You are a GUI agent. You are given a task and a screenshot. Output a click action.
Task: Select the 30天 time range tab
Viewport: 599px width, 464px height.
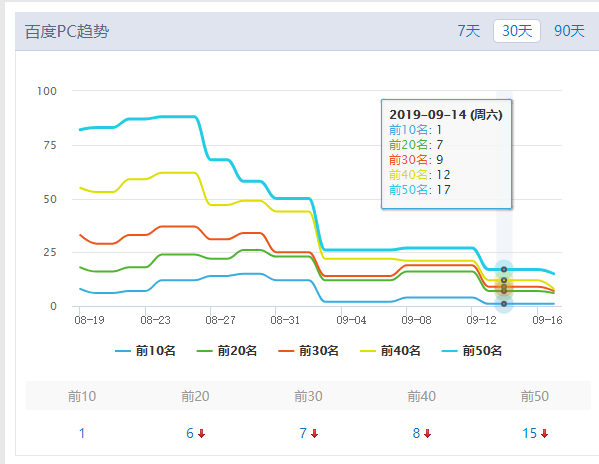(x=517, y=31)
